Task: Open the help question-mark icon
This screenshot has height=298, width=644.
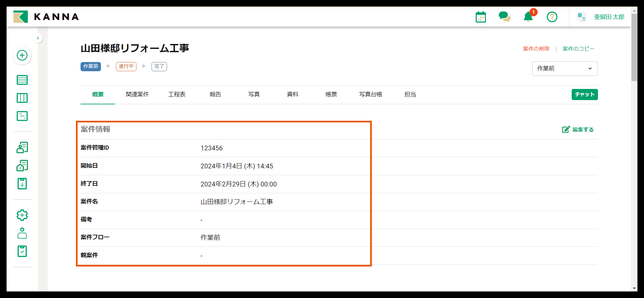Action: tap(552, 17)
